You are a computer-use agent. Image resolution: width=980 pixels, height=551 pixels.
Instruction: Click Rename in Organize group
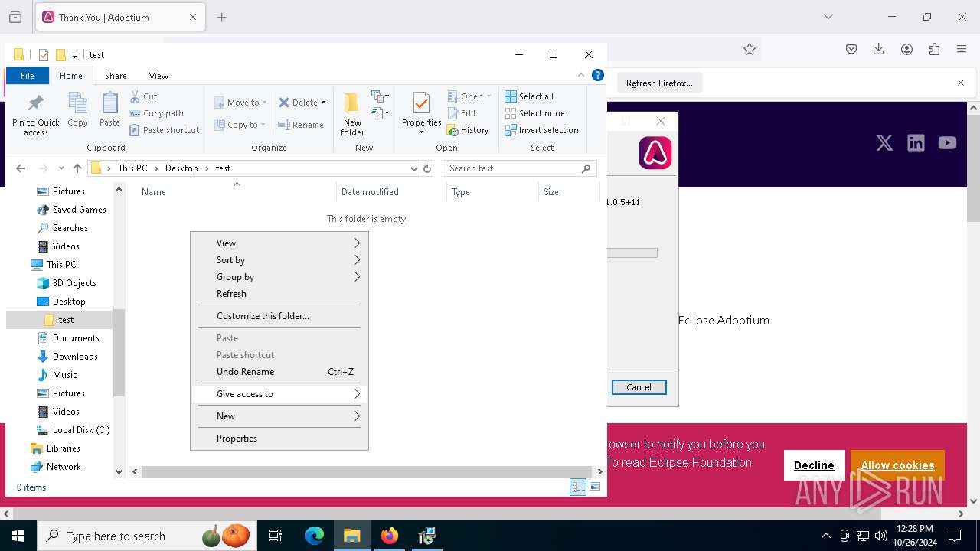(x=301, y=125)
